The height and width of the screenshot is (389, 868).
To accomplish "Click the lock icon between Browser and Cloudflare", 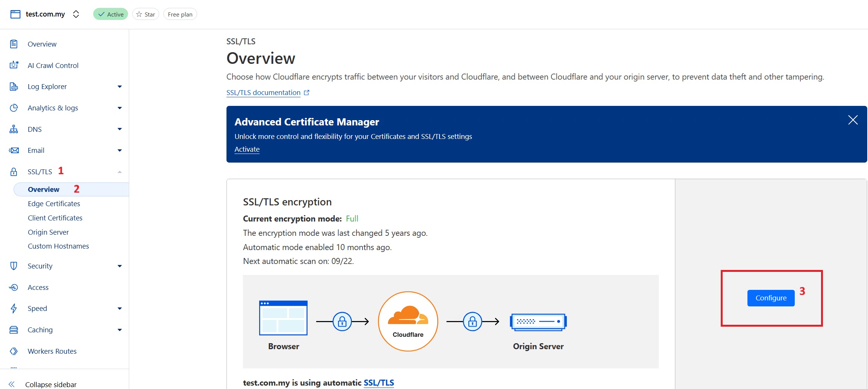I will (x=342, y=321).
